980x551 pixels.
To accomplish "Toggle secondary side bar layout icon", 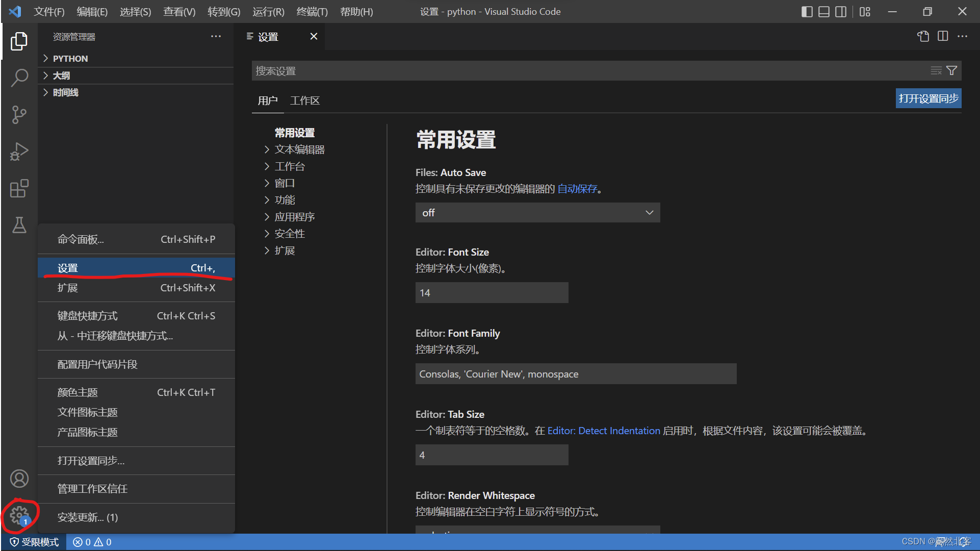I will click(841, 12).
